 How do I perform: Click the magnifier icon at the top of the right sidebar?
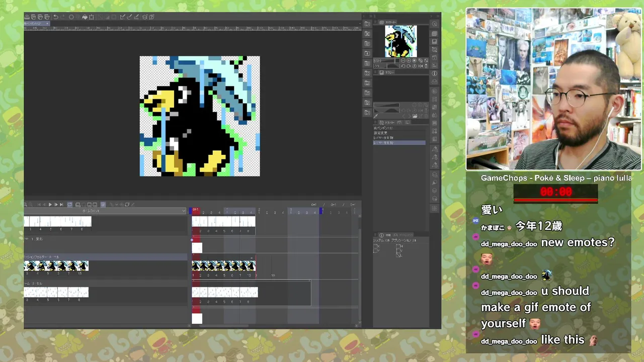(x=434, y=24)
